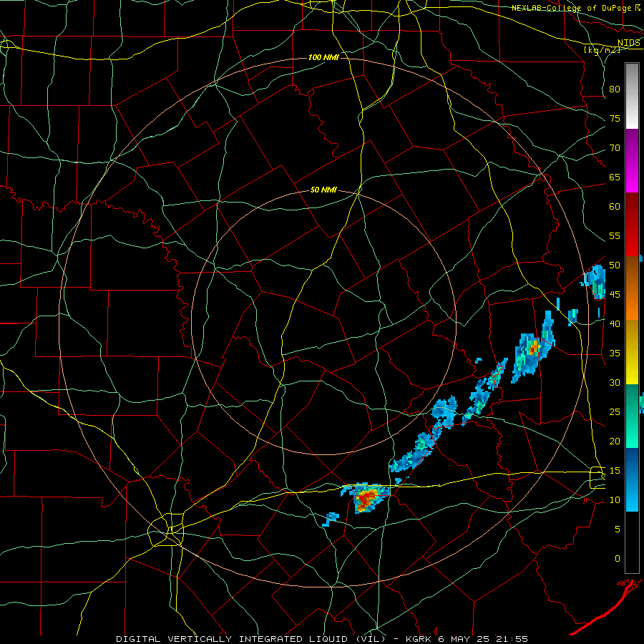This screenshot has height=644, width=644.
Task: Click the kg/m2 units label
Action: click(x=602, y=50)
